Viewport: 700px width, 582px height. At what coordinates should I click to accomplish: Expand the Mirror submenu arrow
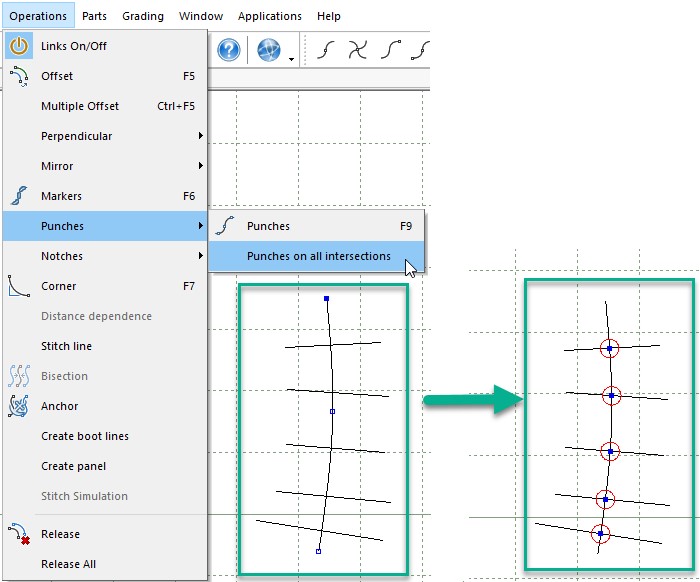click(x=200, y=166)
